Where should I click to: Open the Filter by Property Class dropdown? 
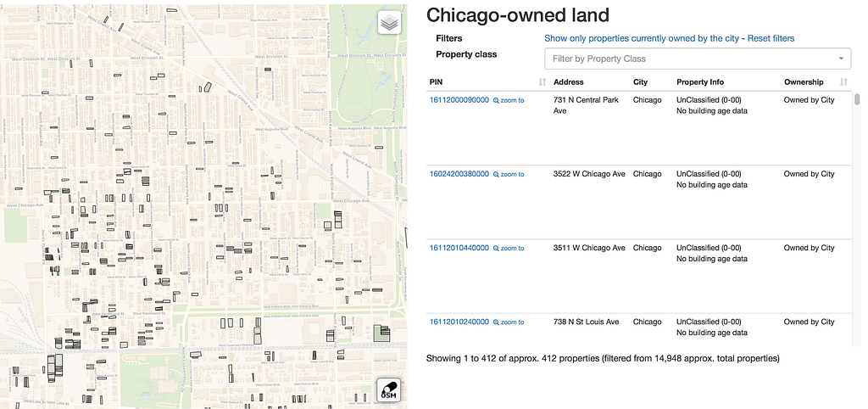point(698,59)
